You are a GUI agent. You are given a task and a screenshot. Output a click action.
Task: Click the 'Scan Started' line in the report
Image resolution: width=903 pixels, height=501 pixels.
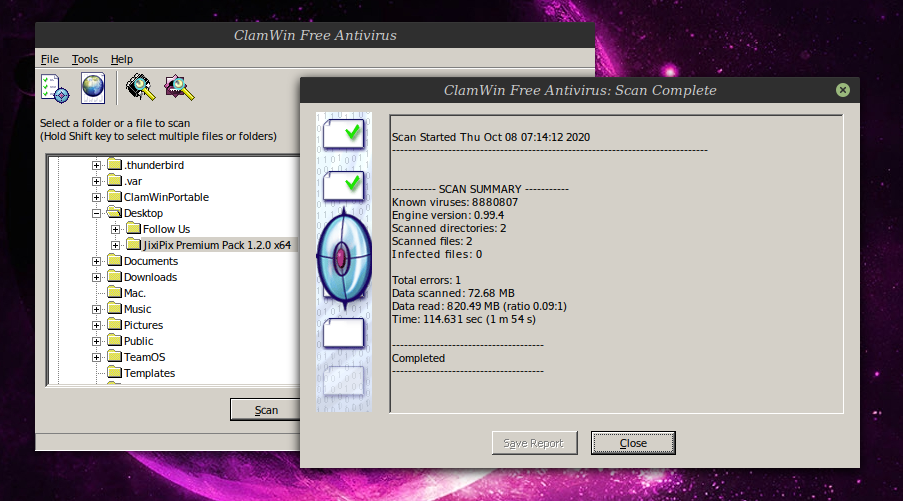pos(491,137)
